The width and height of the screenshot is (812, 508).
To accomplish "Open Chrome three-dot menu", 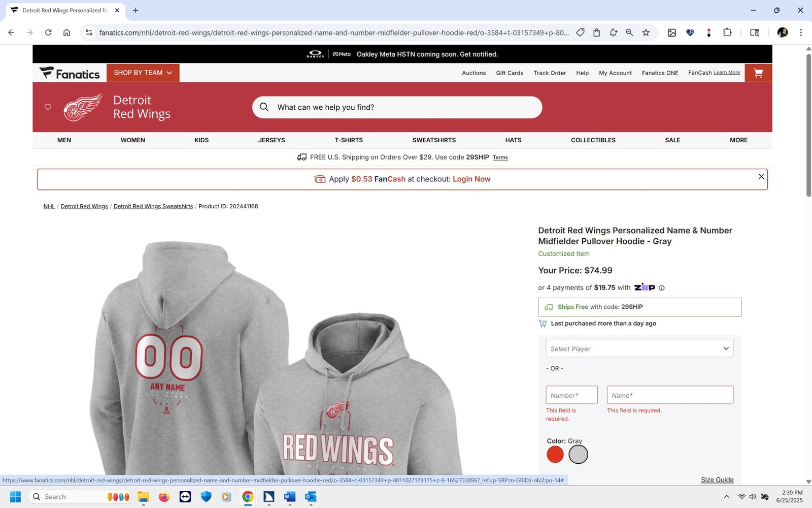I will pyautogui.click(x=801, y=33).
